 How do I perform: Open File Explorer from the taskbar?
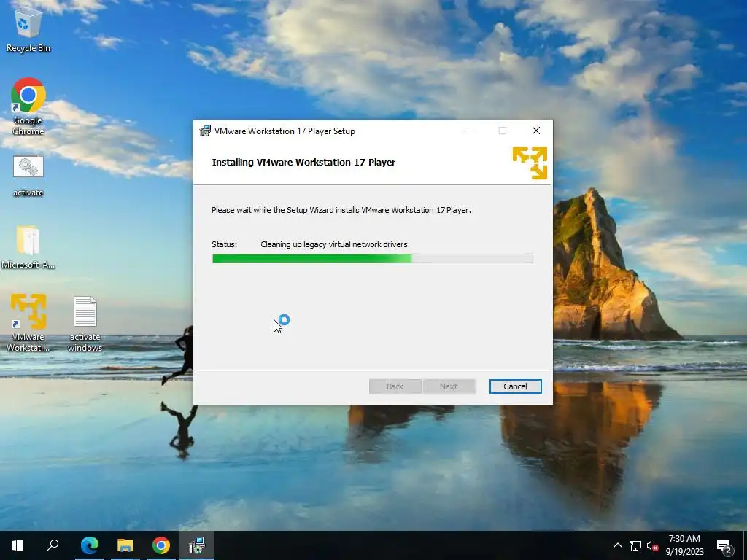(125, 545)
